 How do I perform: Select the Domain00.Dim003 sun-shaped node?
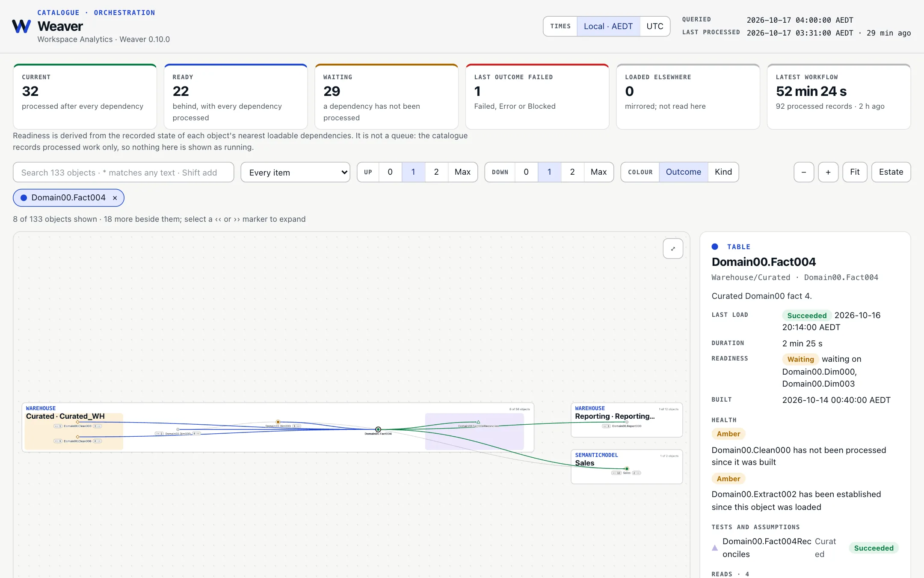(x=278, y=422)
